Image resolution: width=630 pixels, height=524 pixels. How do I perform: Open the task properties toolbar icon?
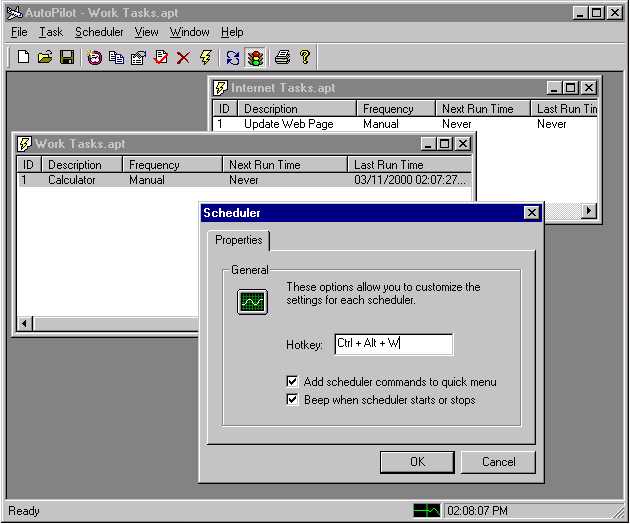click(x=139, y=58)
